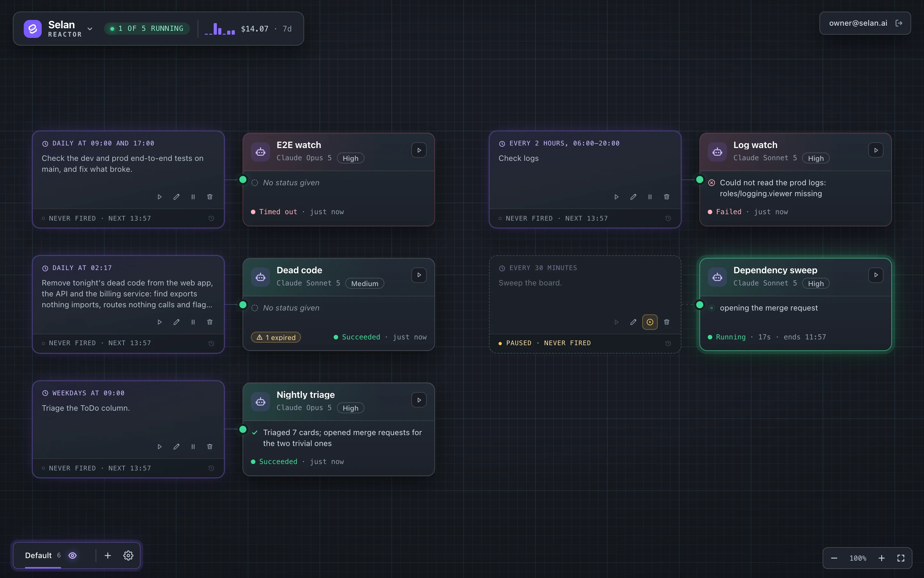Run the Nightly triage agent now
Viewport: 924px width, 578px height.
pos(419,400)
